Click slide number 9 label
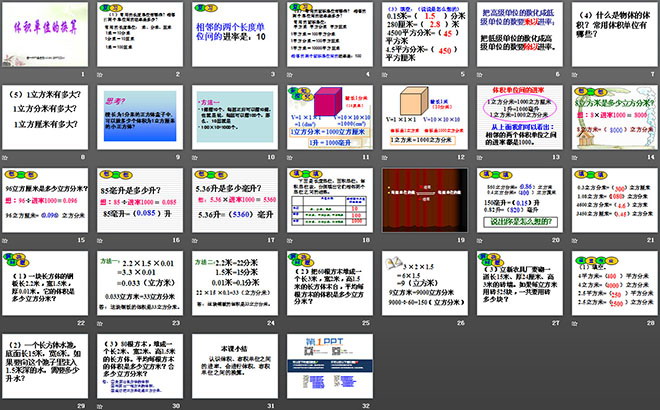Screen dimensions: 660x410 (178, 157)
